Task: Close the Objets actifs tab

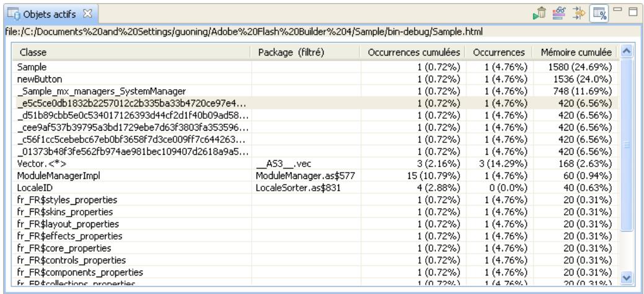Action: pos(87,14)
